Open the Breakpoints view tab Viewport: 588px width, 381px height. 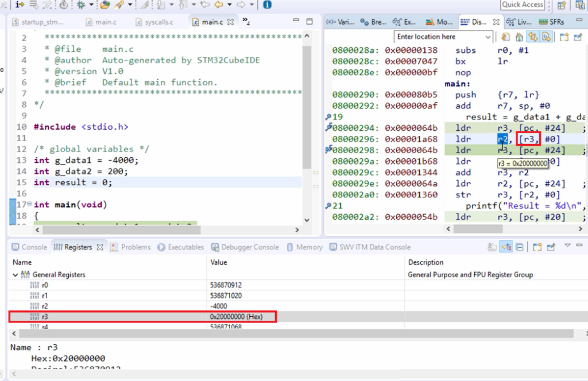coord(373,22)
